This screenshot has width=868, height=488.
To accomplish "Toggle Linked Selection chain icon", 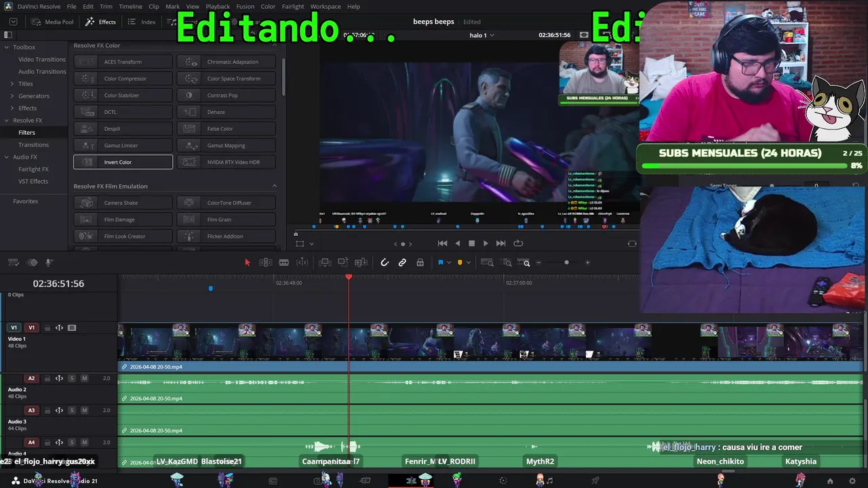I will point(402,262).
